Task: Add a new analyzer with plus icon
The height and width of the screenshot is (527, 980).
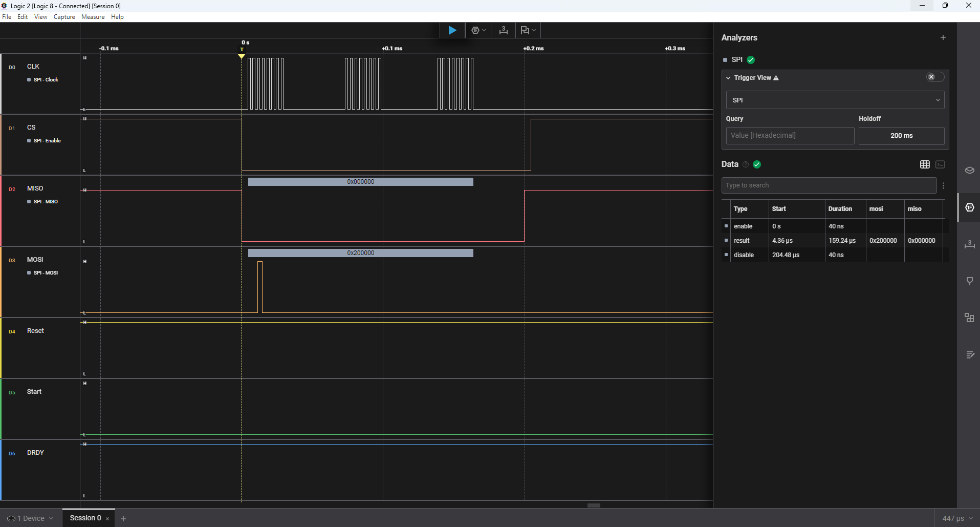Action: click(943, 37)
